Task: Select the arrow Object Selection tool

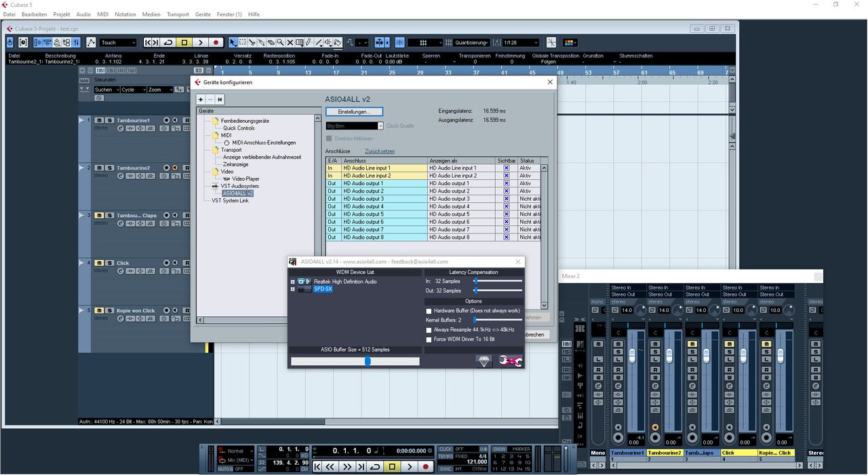Action: pyautogui.click(x=233, y=42)
